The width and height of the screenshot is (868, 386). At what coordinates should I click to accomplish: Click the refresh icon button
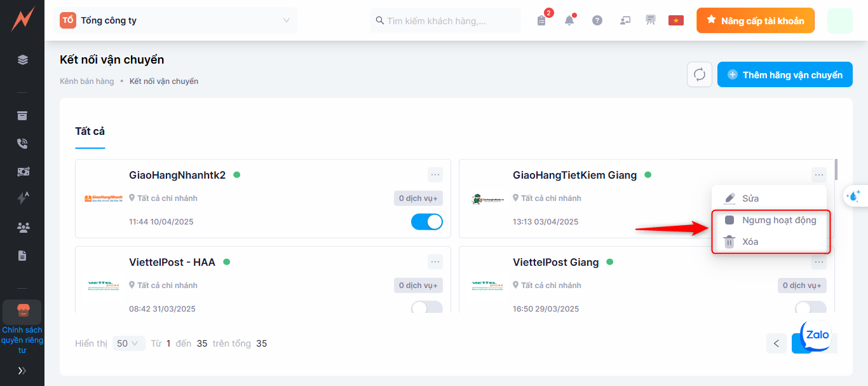[x=700, y=74]
